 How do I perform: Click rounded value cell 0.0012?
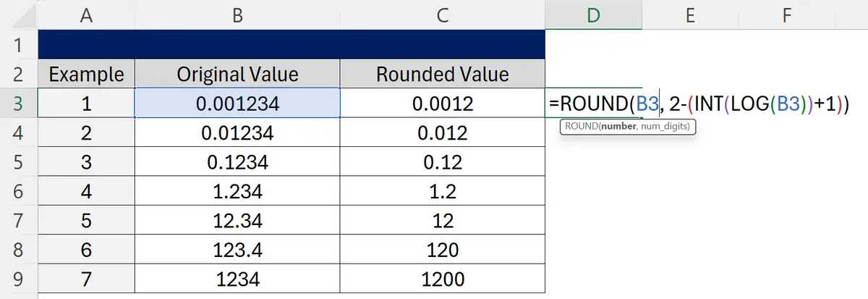click(x=442, y=104)
